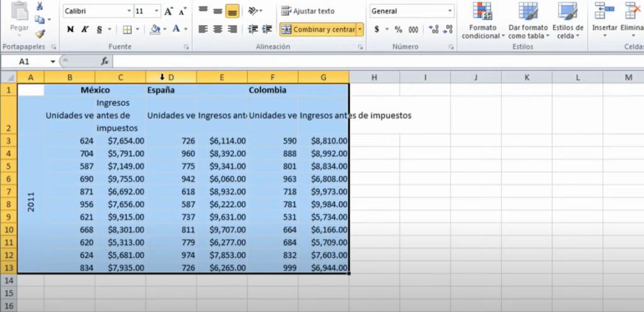Open Fuente dialog launcher
This screenshot has width=644, height=312.
click(186, 47)
